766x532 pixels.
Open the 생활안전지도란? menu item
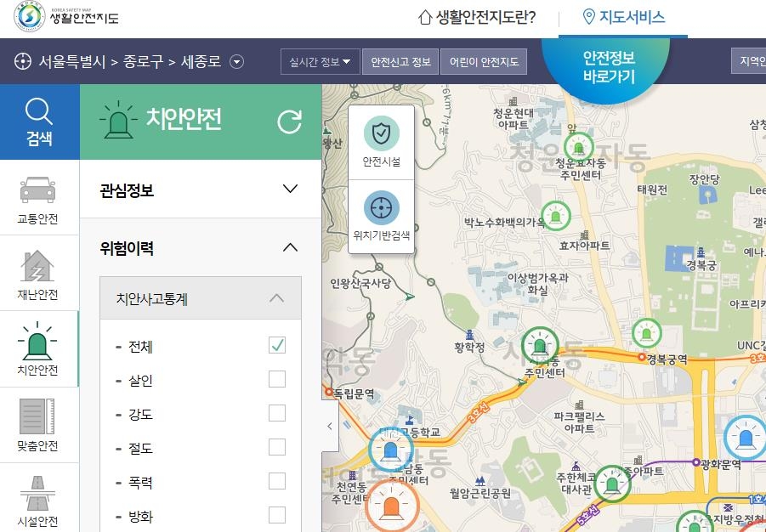pyautogui.click(x=477, y=17)
